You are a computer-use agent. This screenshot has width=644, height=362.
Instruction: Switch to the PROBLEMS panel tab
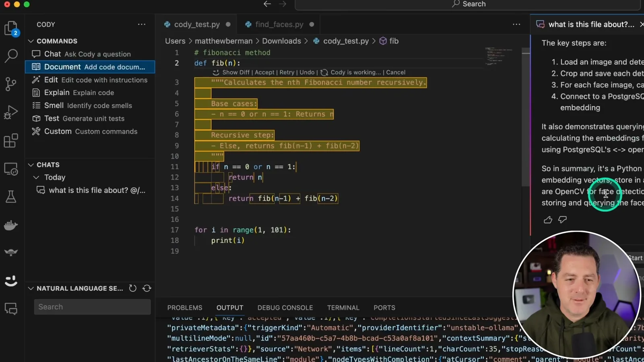coord(185,308)
